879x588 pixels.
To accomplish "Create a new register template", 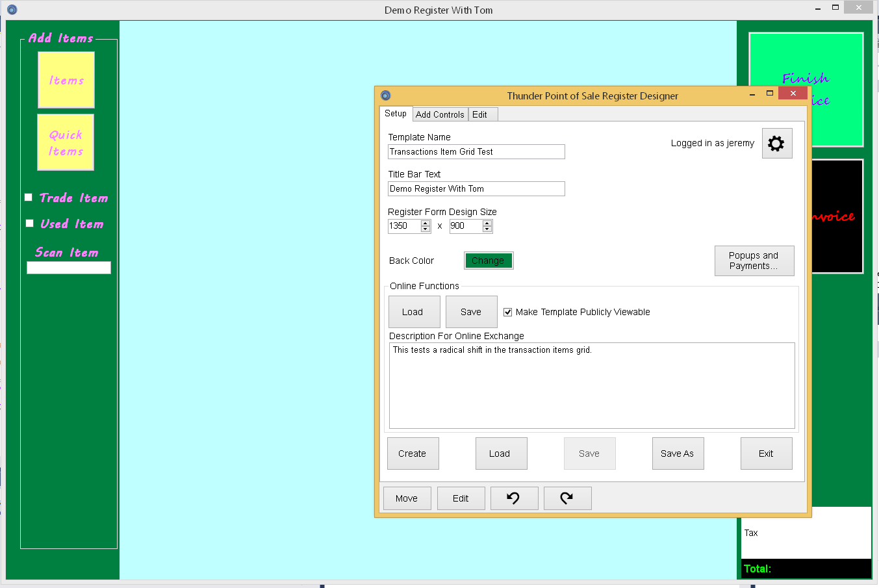I will [413, 453].
